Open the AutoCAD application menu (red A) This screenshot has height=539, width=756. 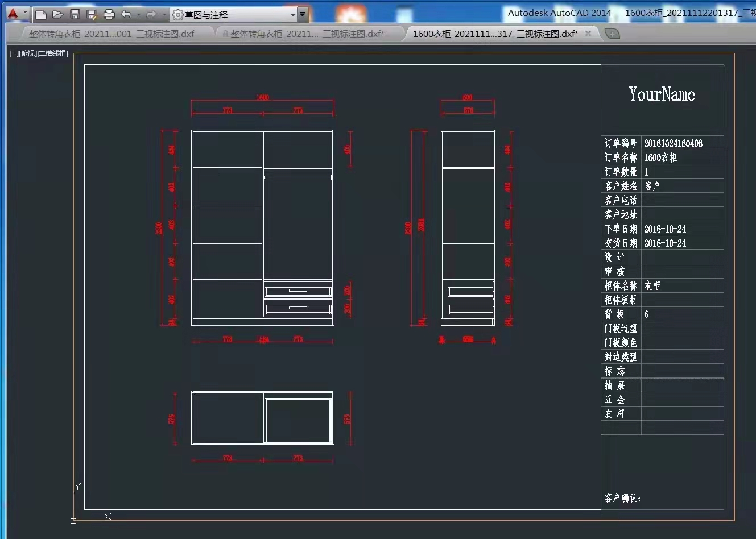coord(14,14)
